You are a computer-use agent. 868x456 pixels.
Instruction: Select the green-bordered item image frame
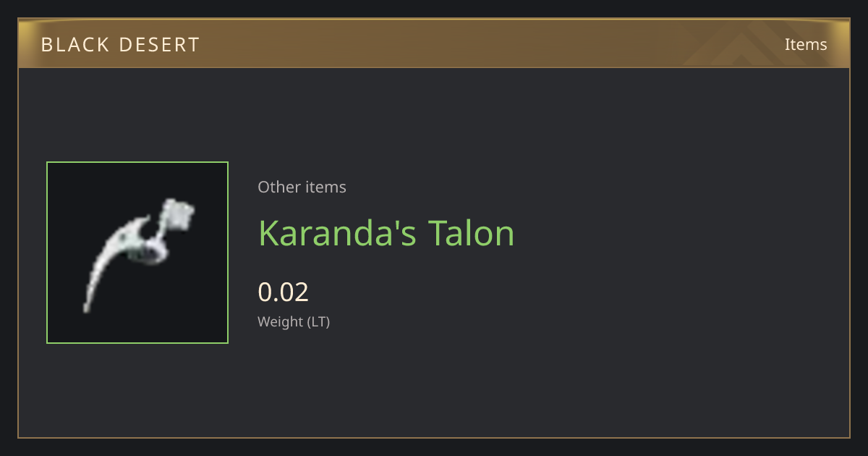(x=137, y=253)
